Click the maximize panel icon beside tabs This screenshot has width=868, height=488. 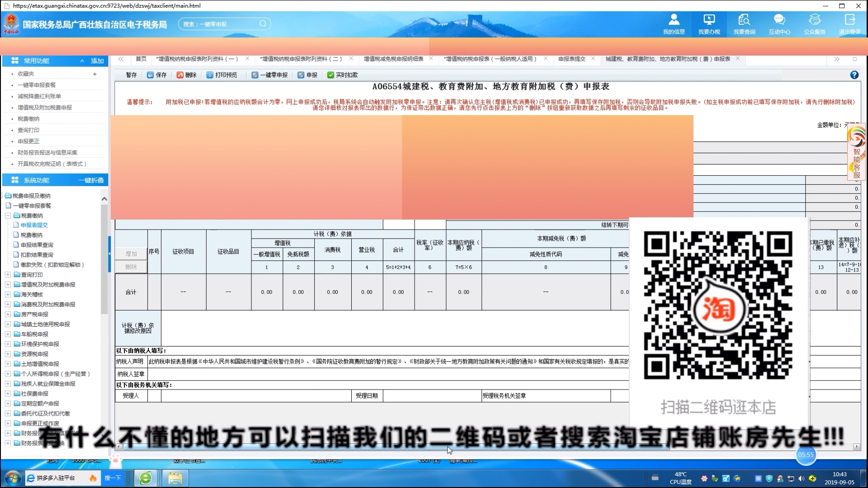[x=854, y=59]
